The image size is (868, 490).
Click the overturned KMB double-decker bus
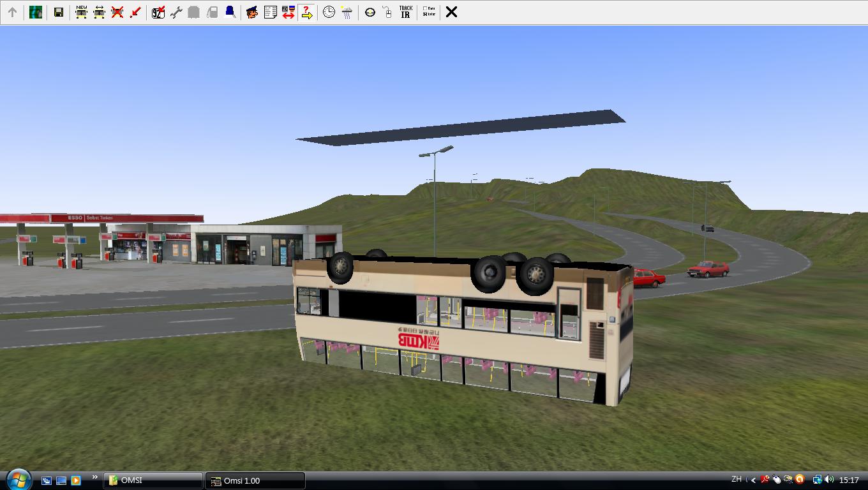click(x=464, y=327)
